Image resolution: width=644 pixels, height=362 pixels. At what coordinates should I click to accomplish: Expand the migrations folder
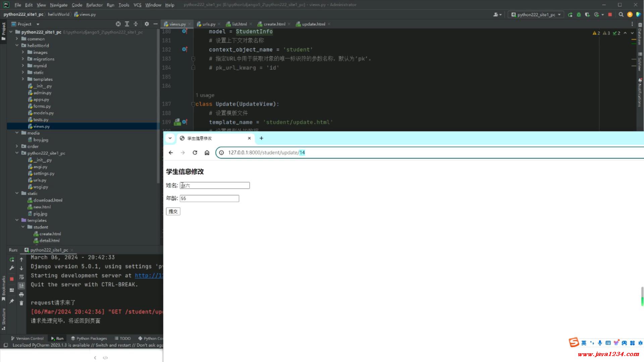pyautogui.click(x=23, y=59)
